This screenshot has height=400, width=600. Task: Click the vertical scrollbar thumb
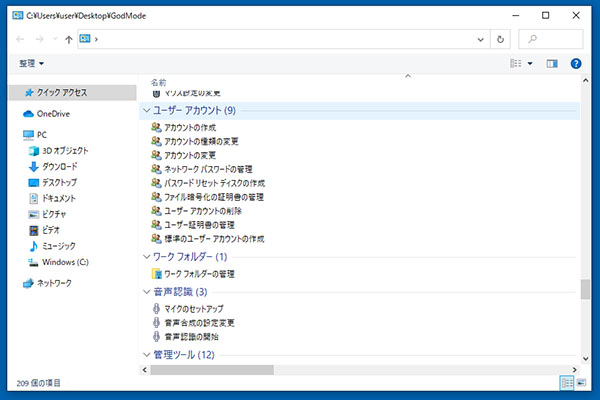coord(585,289)
